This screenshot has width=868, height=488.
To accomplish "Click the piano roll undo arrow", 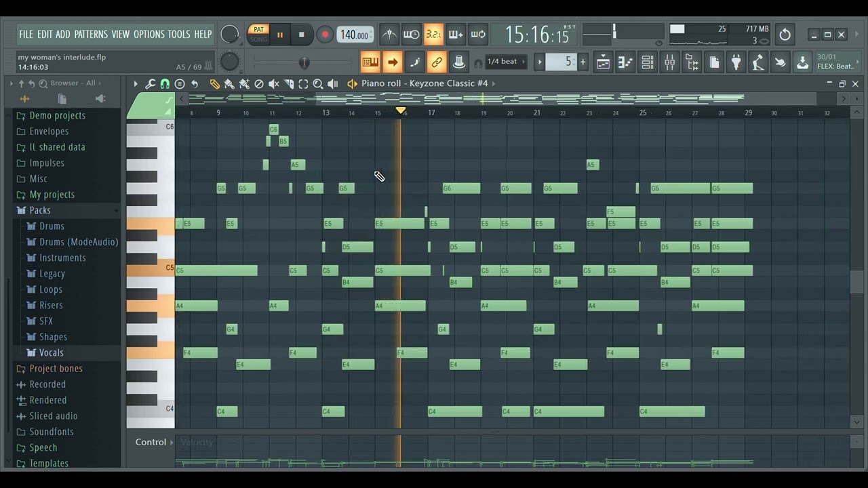I will click(195, 83).
